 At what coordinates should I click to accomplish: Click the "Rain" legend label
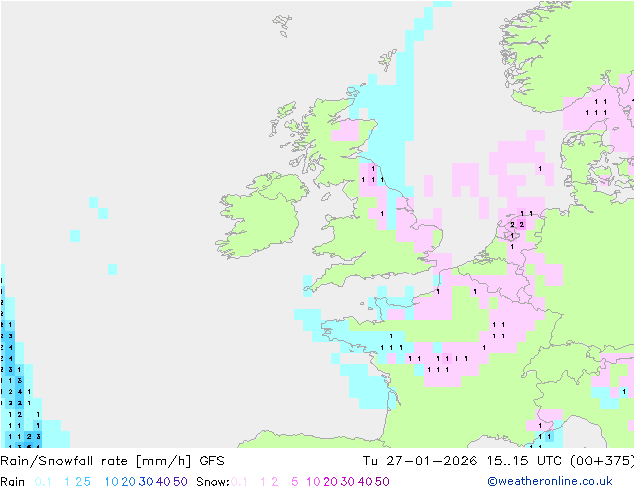(x=13, y=482)
